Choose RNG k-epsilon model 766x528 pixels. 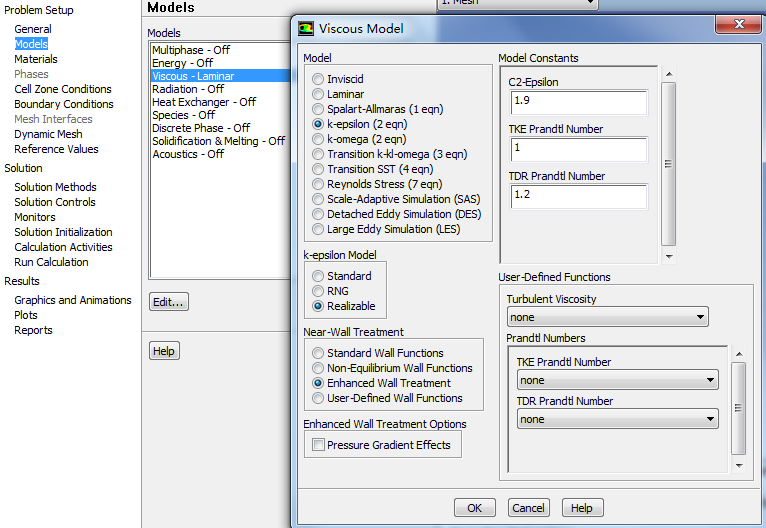pyautogui.click(x=318, y=291)
